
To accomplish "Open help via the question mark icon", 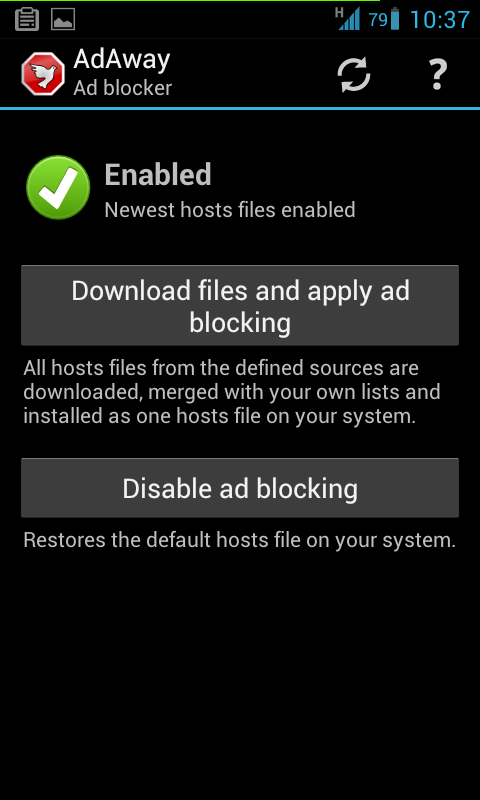I will pos(437,74).
